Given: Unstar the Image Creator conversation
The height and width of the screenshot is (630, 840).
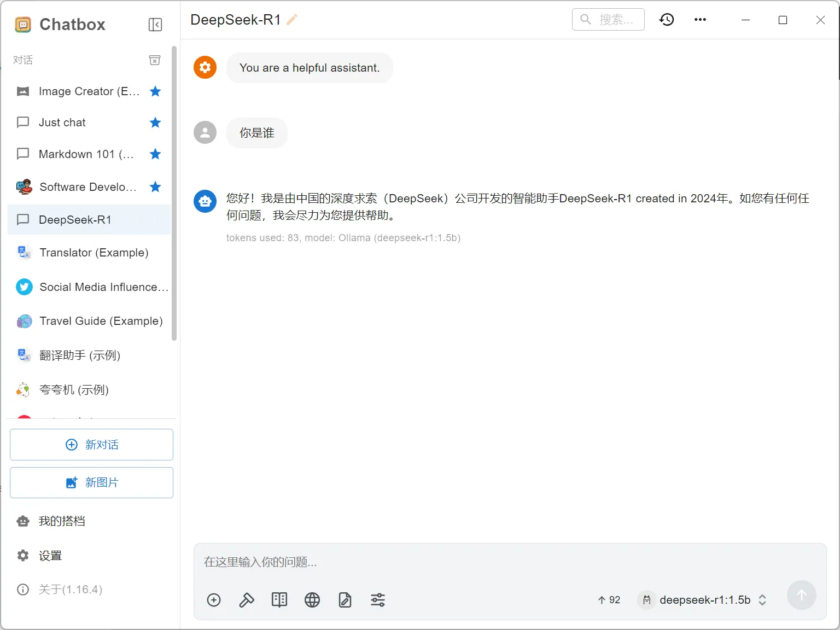Looking at the screenshot, I should click(x=155, y=91).
